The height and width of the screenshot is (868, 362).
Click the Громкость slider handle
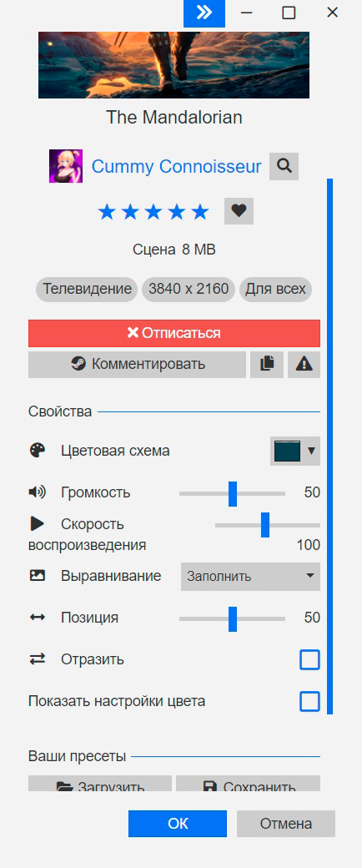[x=233, y=494]
